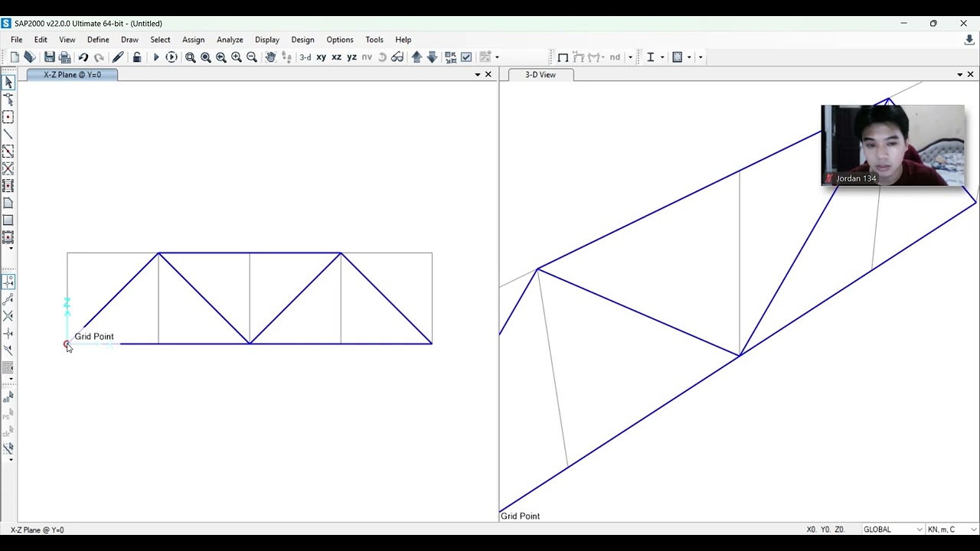Screen dimensions: 980x551
Task: Open the Assign menu
Action: (x=193, y=40)
